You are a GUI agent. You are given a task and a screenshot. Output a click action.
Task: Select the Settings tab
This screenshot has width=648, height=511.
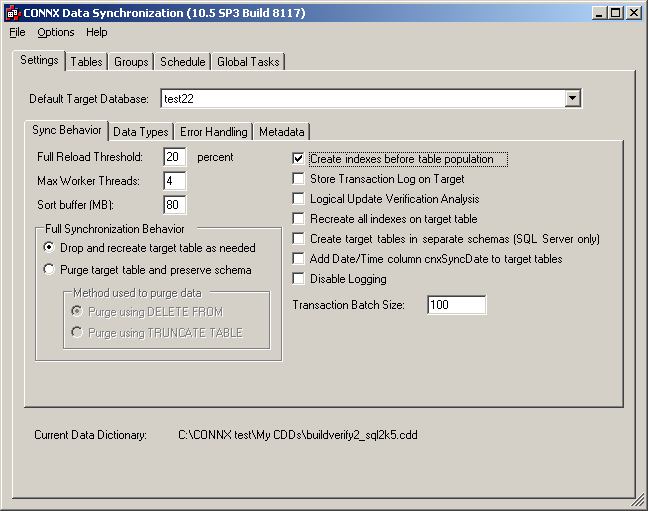[x=39, y=60]
